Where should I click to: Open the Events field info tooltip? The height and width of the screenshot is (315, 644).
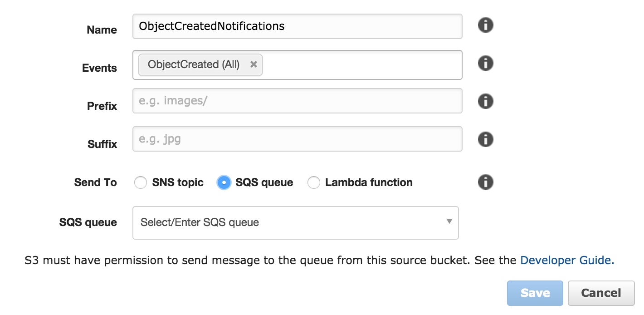(485, 63)
